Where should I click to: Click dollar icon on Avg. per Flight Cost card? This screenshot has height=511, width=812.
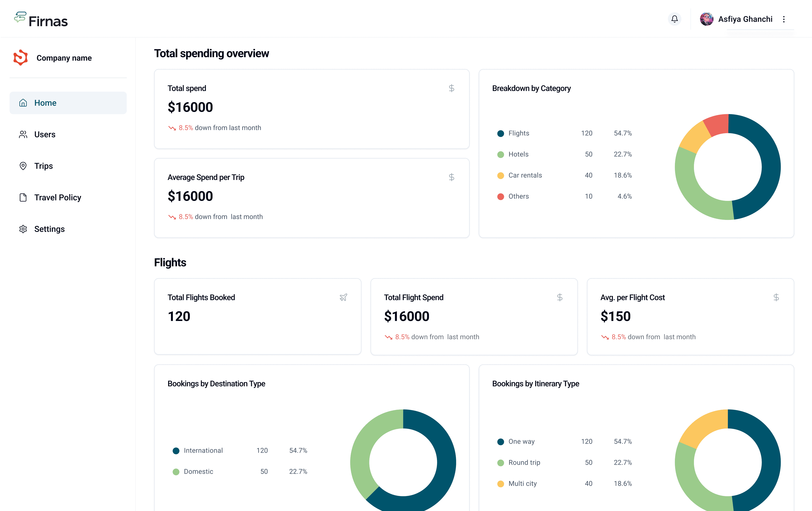(776, 297)
